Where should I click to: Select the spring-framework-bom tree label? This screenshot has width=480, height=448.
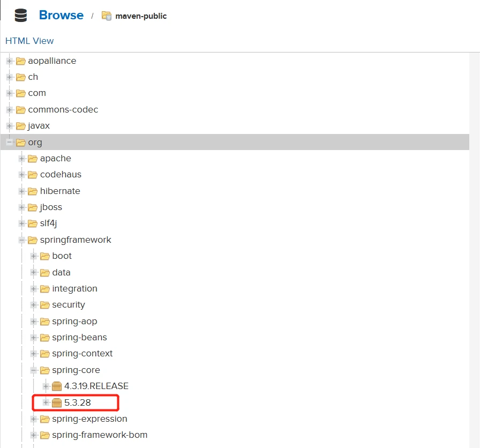coord(100,435)
